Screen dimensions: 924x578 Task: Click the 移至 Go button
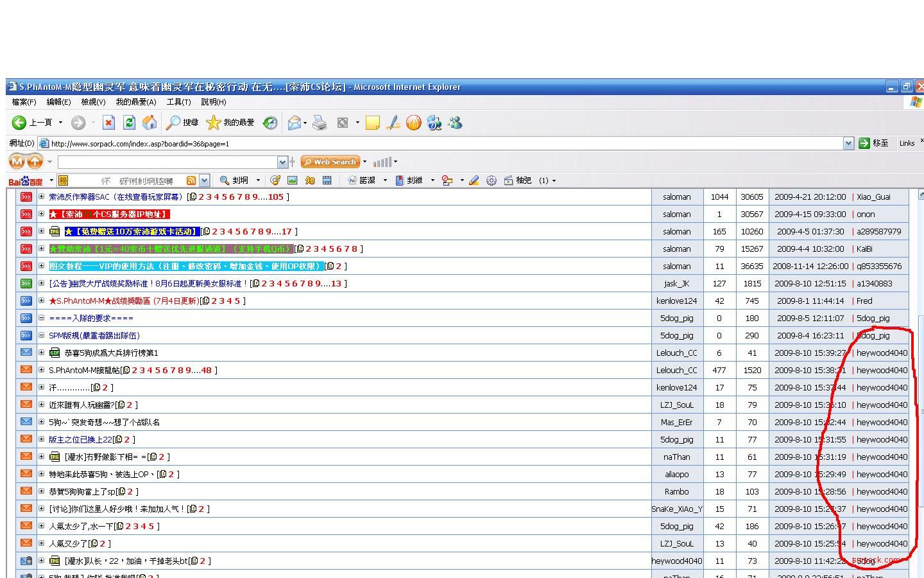tap(874, 143)
